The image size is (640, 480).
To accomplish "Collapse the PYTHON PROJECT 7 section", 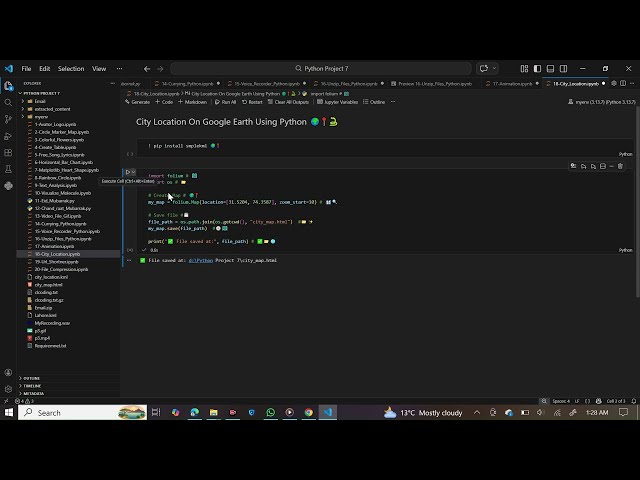I will (42, 93).
